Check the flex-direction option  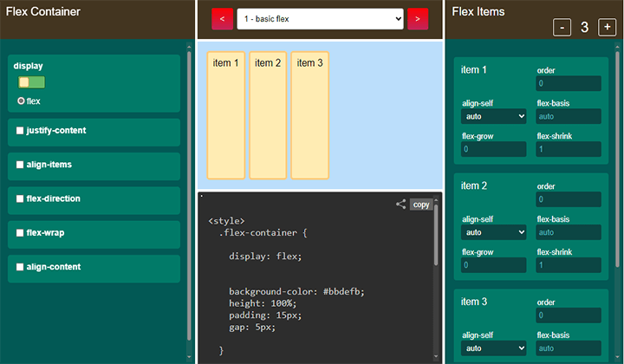pos(20,198)
